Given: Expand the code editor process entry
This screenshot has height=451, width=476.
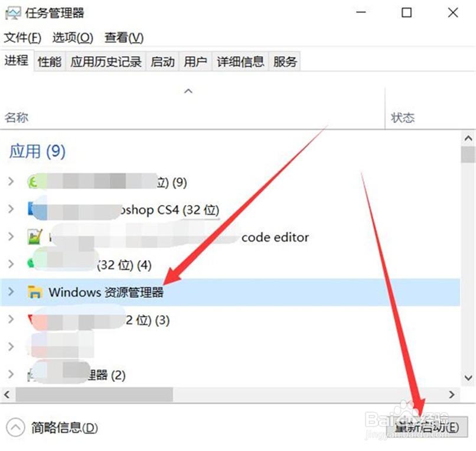Looking at the screenshot, I should pos(11,236).
